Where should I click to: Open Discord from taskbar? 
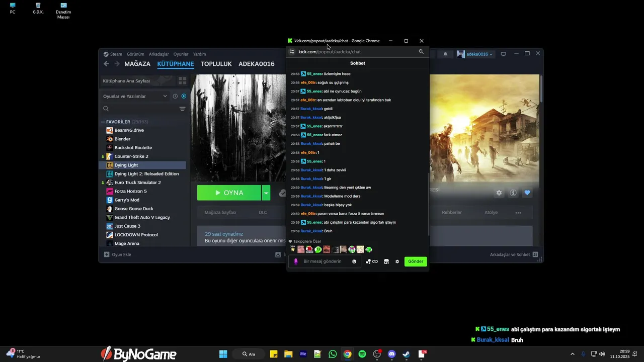392,354
